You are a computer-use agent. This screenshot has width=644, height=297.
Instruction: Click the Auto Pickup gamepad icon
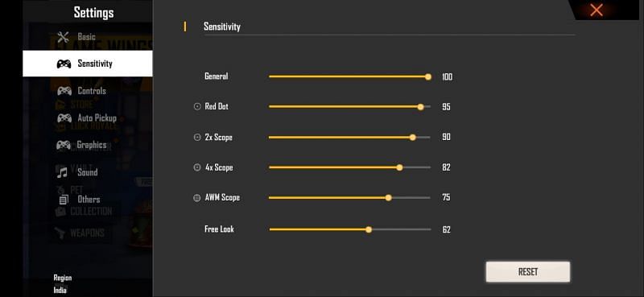[64, 118]
